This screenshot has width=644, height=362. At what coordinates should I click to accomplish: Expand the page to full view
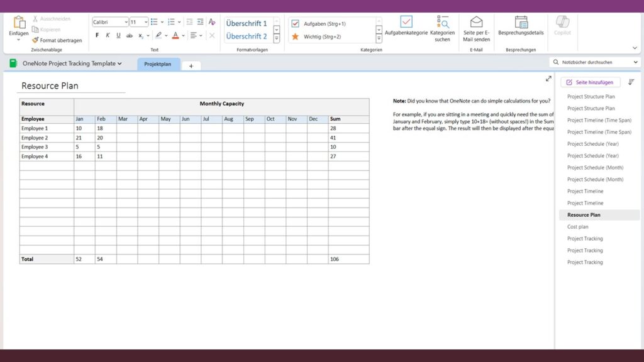pos(548,79)
